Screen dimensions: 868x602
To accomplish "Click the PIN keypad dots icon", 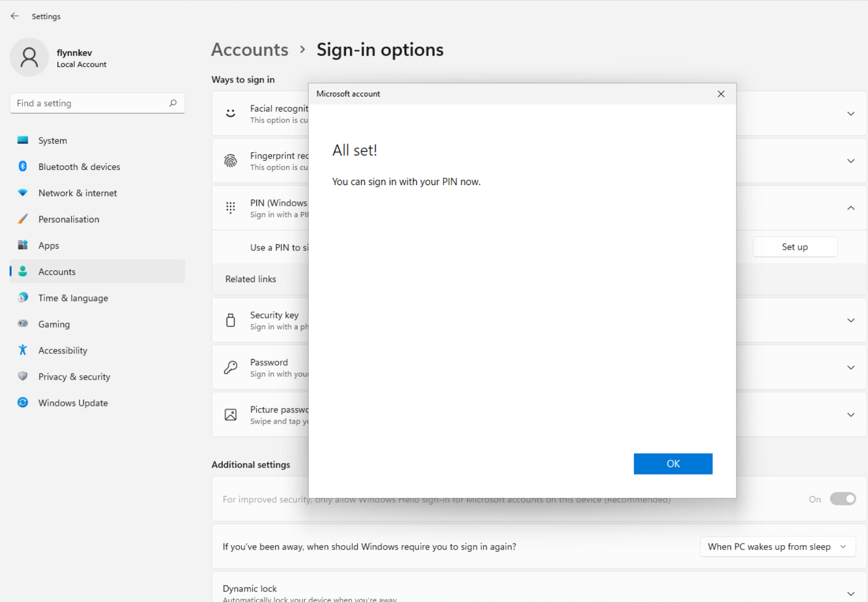I will pyautogui.click(x=231, y=208).
